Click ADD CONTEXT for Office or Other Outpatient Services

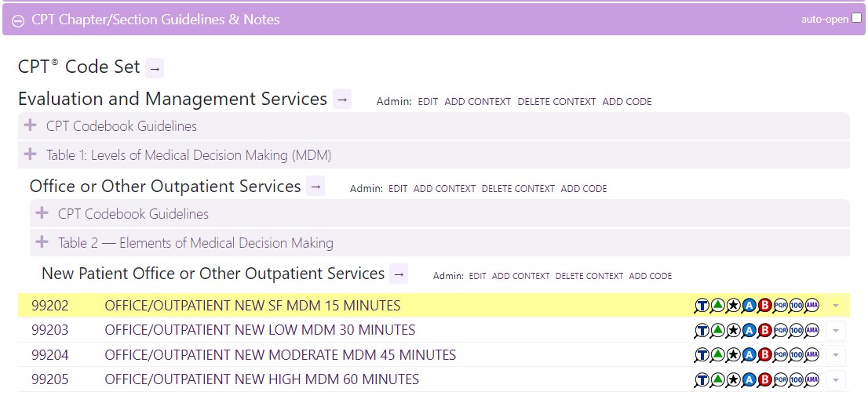(x=444, y=188)
